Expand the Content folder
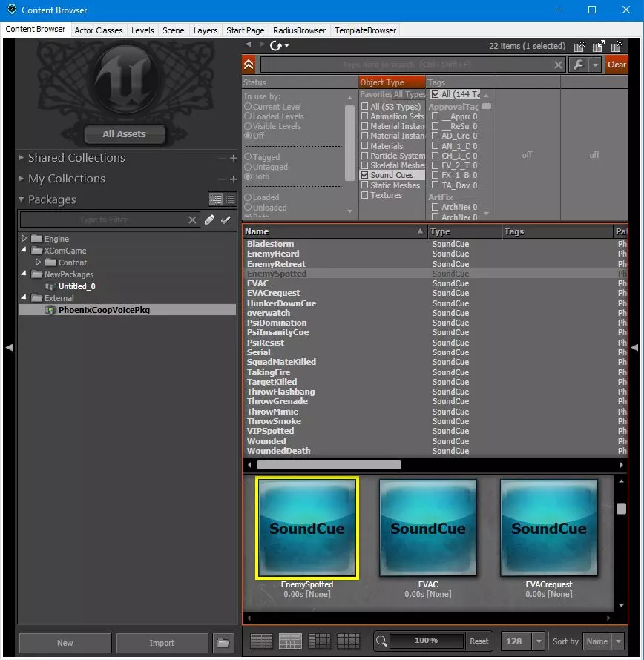 click(39, 262)
